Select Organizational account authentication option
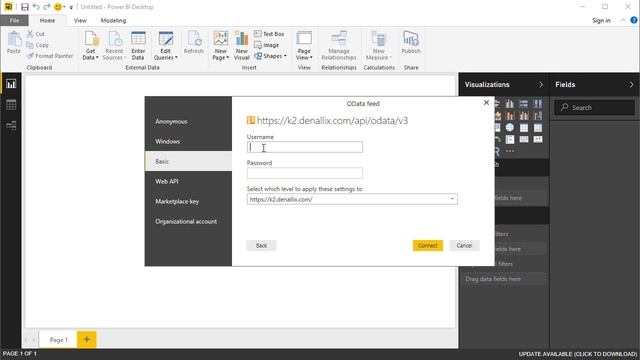Viewport: 640px width, 360px height. tap(188, 221)
